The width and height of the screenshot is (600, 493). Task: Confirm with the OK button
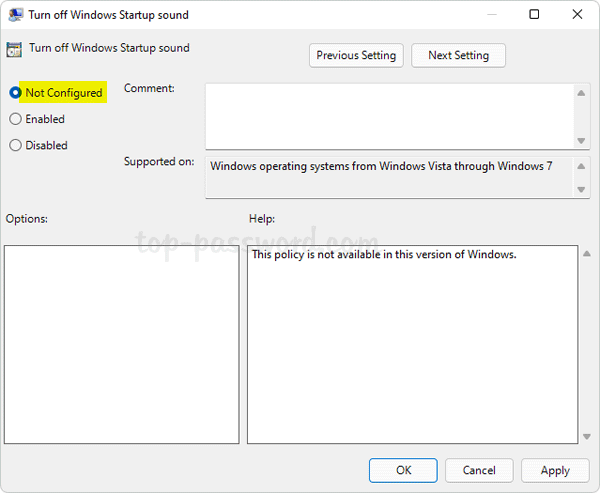(403, 470)
